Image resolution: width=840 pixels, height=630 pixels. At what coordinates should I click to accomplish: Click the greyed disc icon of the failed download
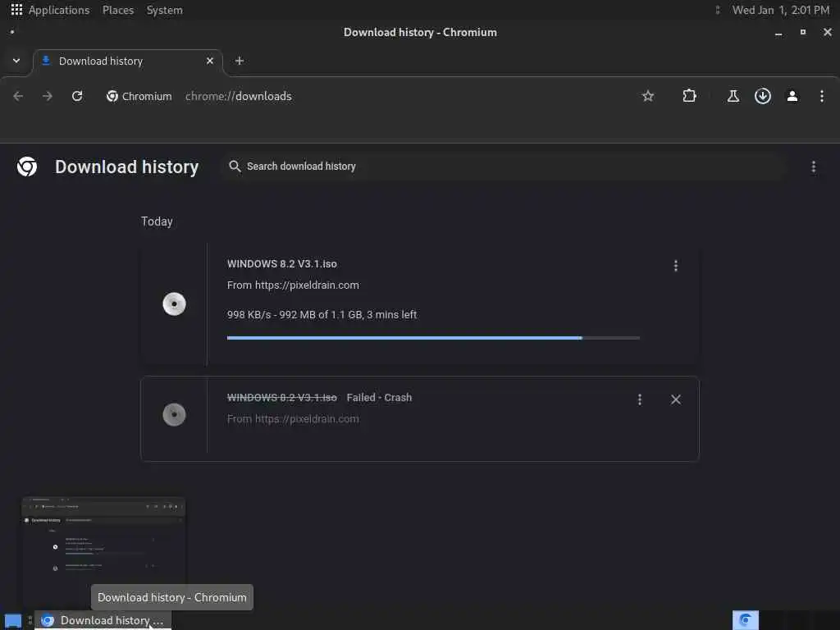pos(174,414)
